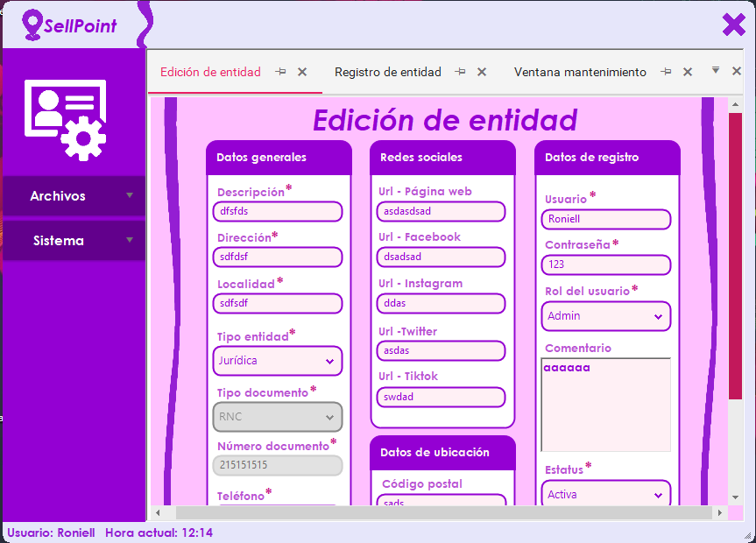The width and height of the screenshot is (756, 543).
Task: Close the SellPoint window with purple X
Action: [x=734, y=25]
